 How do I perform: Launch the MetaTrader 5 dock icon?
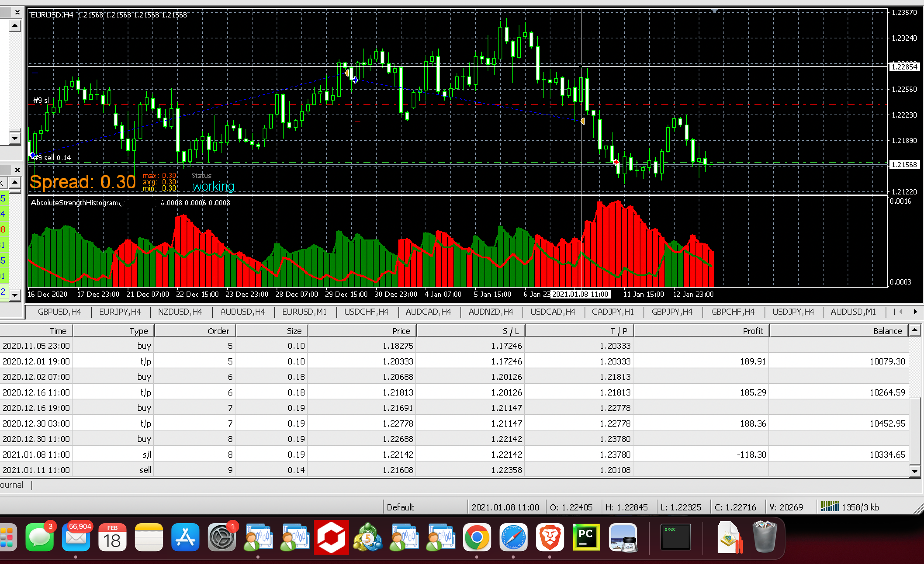pyautogui.click(x=368, y=538)
